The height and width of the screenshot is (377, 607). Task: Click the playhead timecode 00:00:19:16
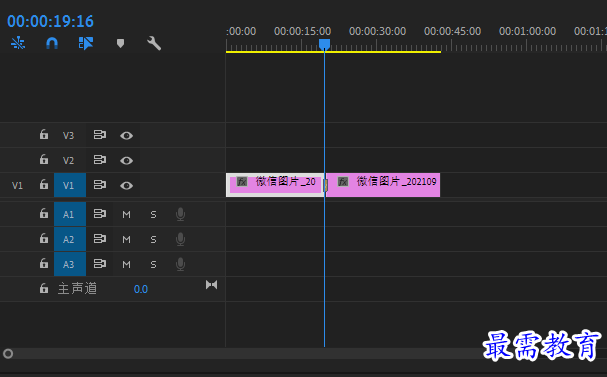[50, 21]
